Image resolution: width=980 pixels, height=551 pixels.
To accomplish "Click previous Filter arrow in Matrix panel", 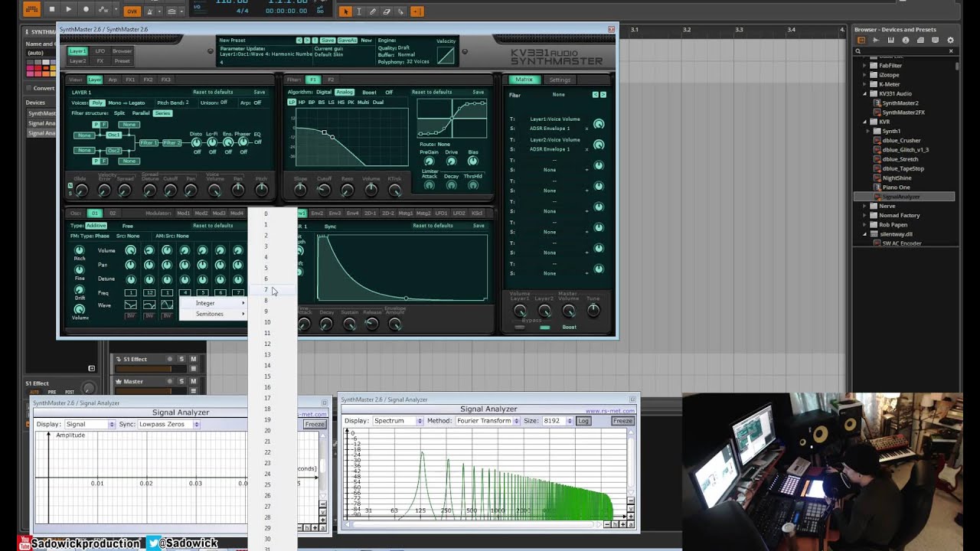I will coord(596,95).
